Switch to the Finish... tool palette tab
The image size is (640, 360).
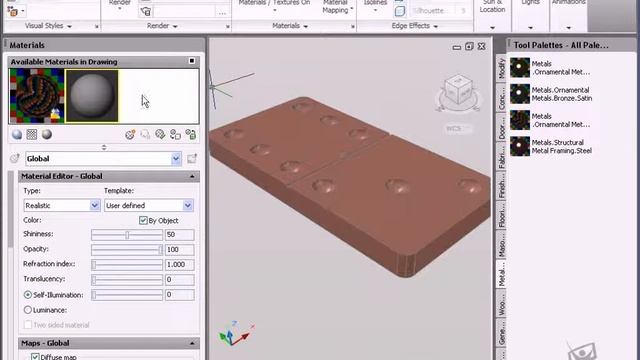coord(501,186)
